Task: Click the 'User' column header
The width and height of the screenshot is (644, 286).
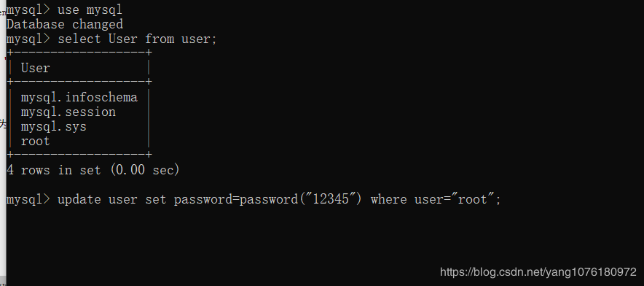Action: [35, 68]
